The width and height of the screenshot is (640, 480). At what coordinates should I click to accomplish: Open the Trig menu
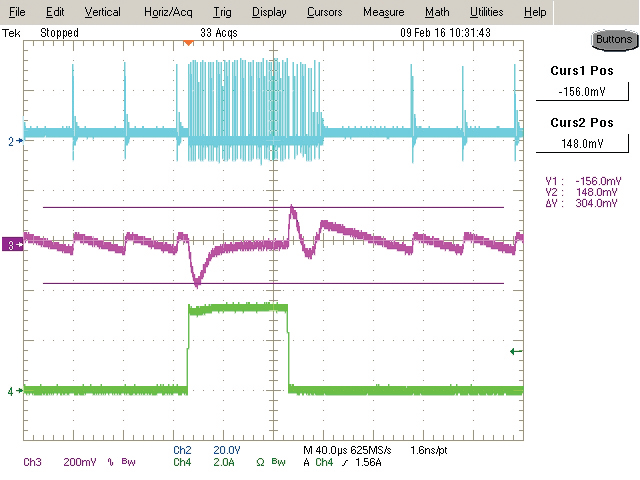(x=222, y=12)
